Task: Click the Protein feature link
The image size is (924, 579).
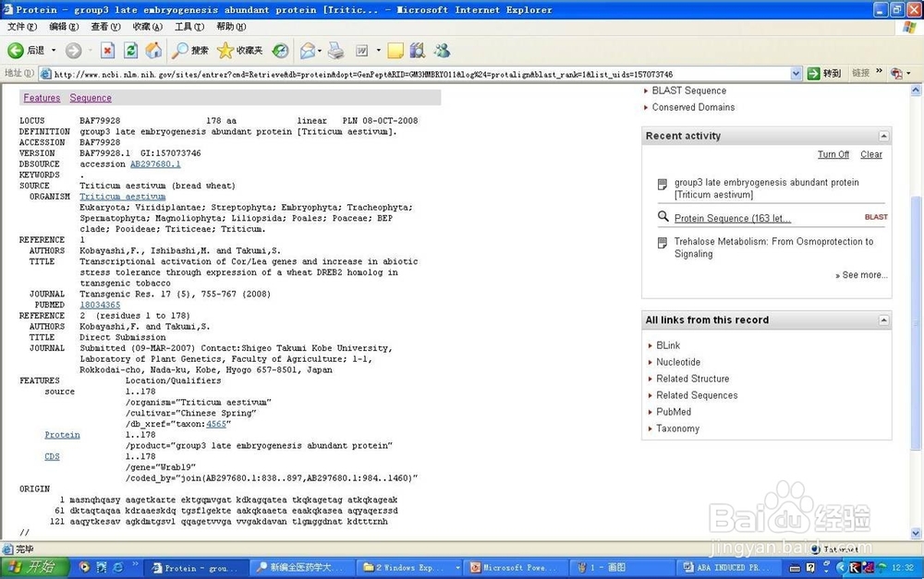Action: 62,435
